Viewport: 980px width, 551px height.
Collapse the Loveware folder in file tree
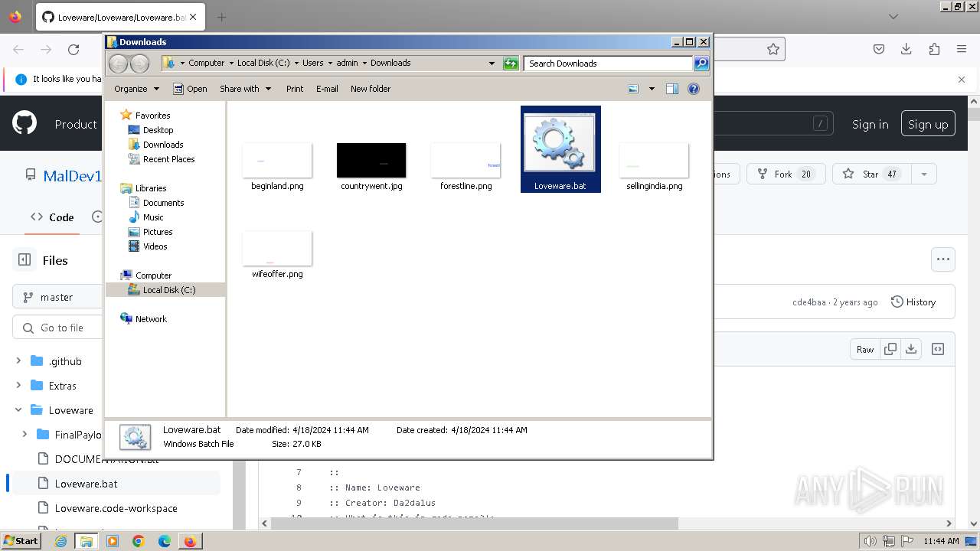[18, 410]
